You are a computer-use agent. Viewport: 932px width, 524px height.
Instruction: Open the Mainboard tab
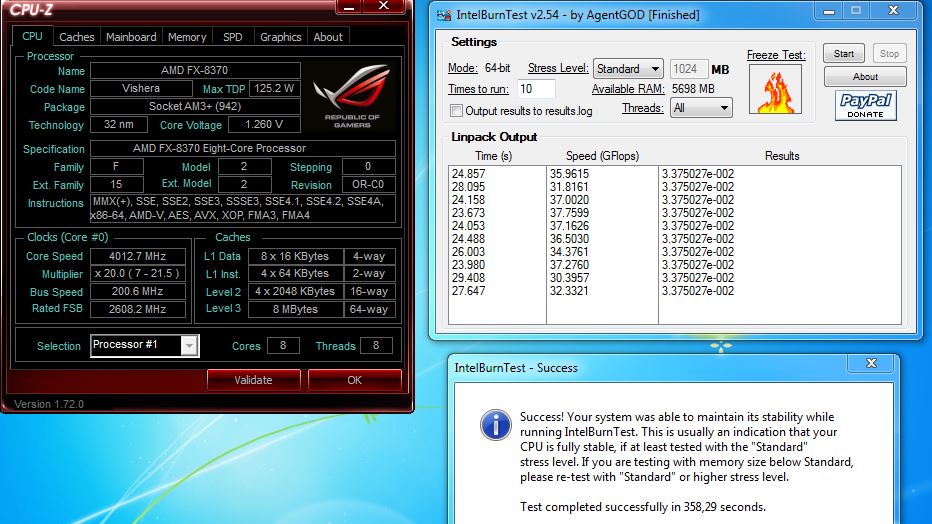tap(131, 37)
